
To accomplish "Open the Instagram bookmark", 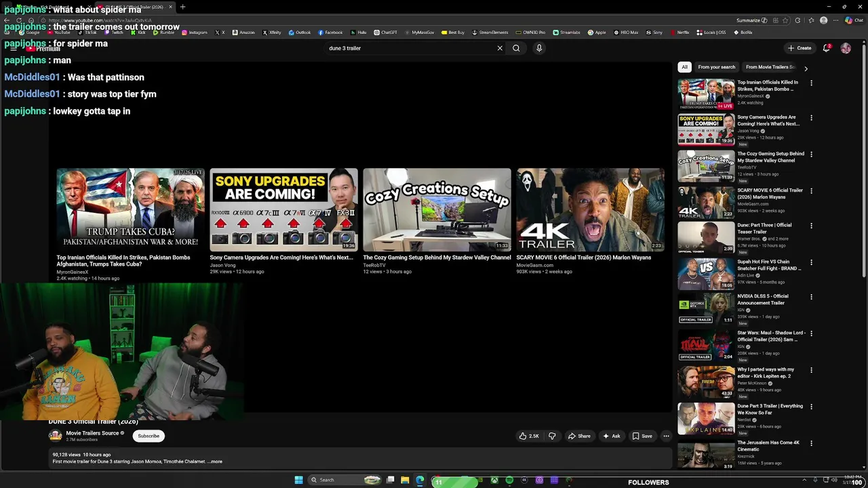I will click(x=195, y=33).
